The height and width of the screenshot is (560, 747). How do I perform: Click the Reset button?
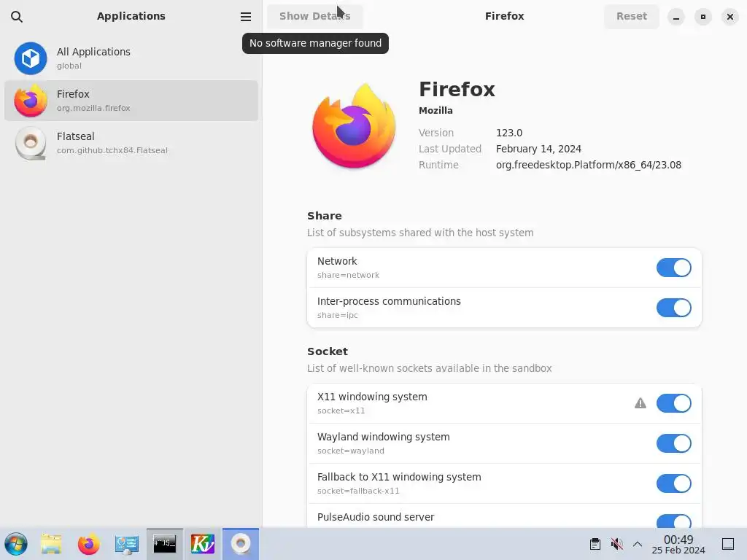tap(631, 16)
